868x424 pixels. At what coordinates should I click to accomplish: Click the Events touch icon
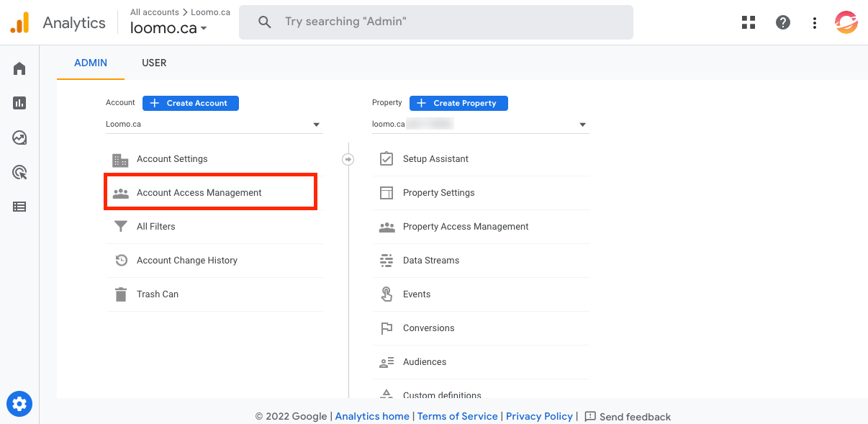point(386,294)
